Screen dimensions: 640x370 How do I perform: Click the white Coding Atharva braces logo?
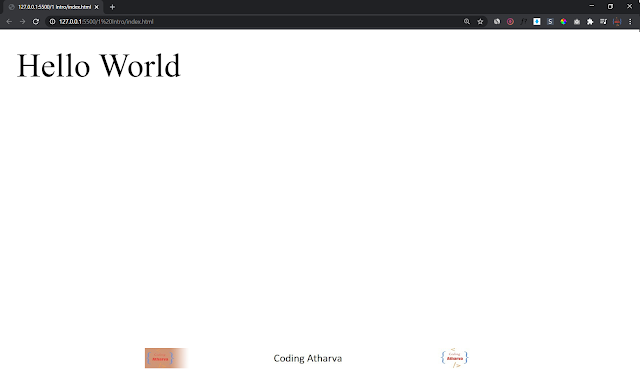coord(455,358)
